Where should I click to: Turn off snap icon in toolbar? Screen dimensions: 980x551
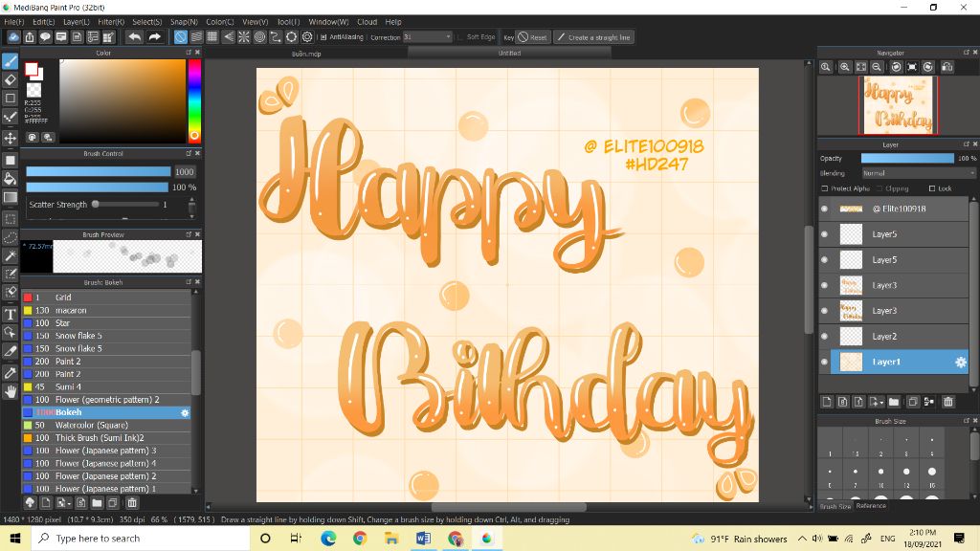click(x=180, y=37)
